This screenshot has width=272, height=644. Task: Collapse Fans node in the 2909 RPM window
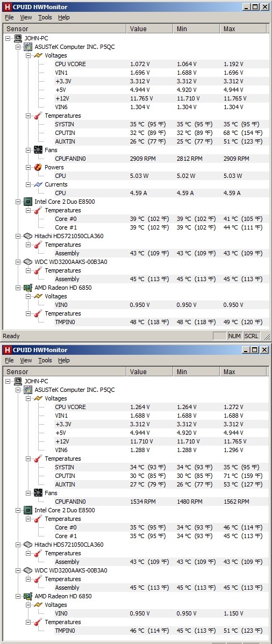(x=28, y=150)
